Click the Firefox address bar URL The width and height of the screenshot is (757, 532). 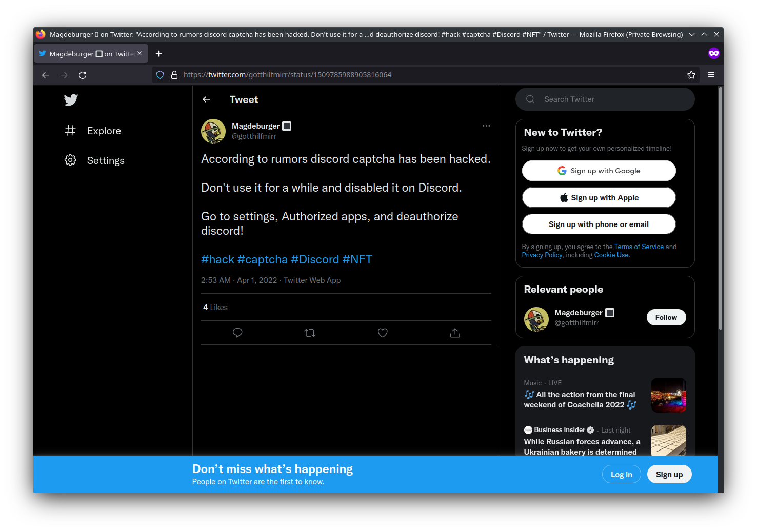(x=287, y=75)
